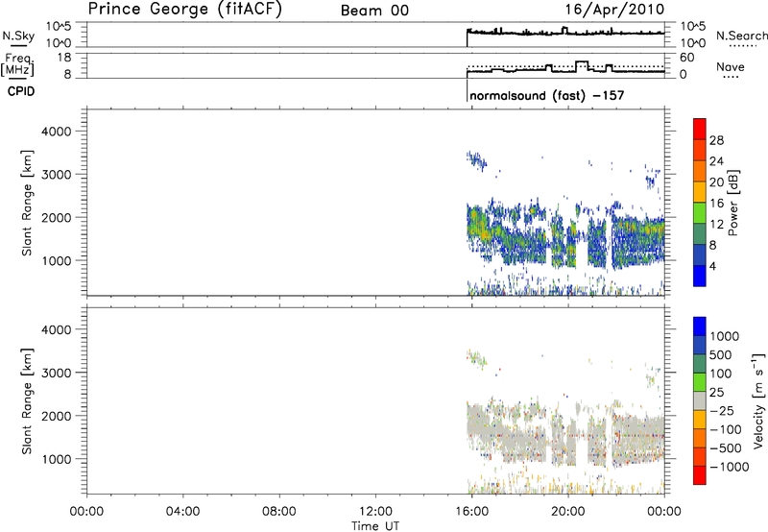This screenshot has height=532, width=768.
Task: Click the "Slant Range [km]" label of velocity panel
Action: point(27,401)
